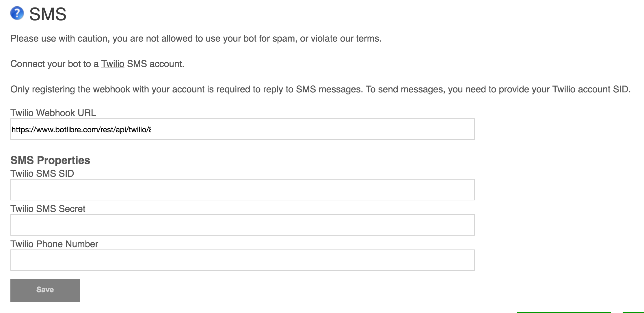The image size is (644, 313).
Task: Focus the Twilio SMS SID input field
Action: [x=242, y=190]
